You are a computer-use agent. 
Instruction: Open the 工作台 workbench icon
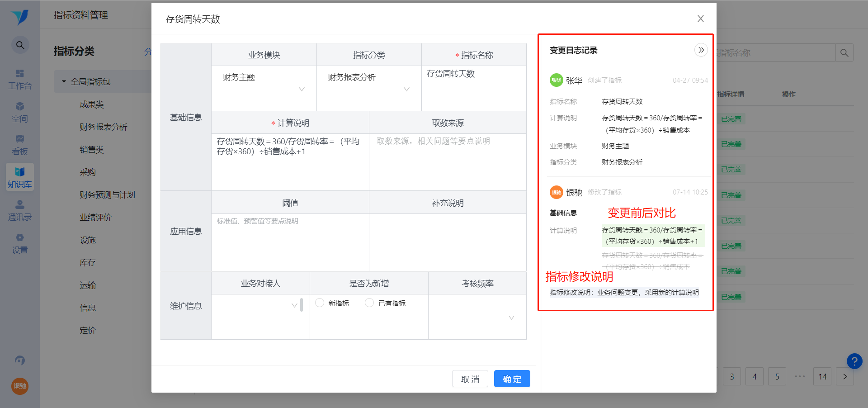point(20,79)
